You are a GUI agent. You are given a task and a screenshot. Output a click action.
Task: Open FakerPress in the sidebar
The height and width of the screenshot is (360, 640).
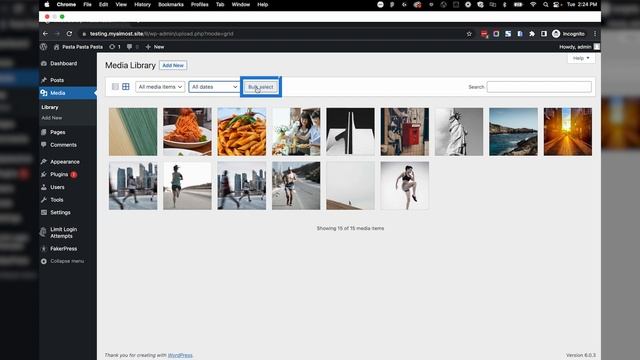pyautogui.click(x=63, y=249)
